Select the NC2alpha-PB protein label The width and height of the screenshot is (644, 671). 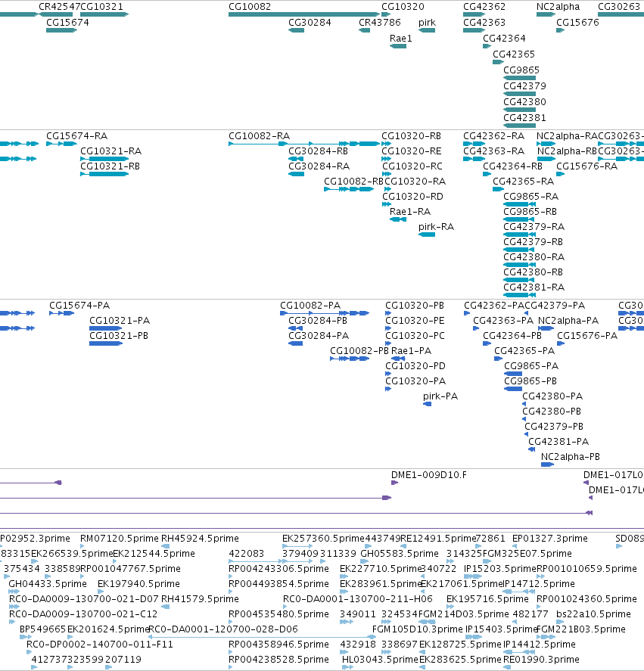coord(571,457)
